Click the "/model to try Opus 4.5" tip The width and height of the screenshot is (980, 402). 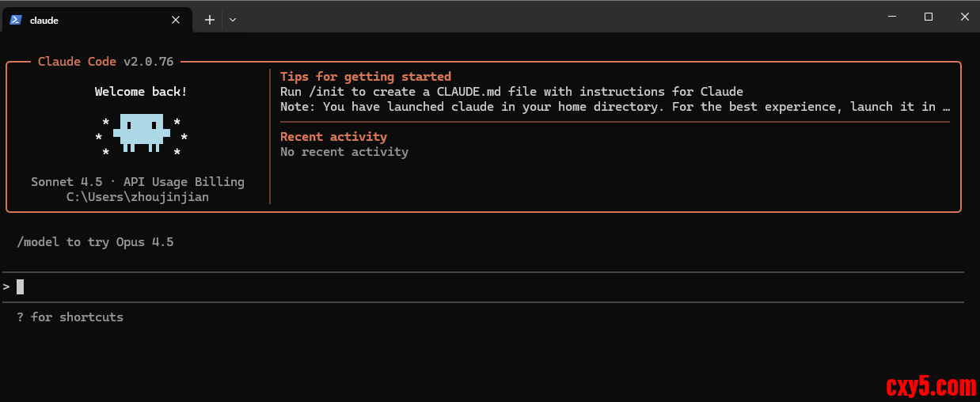click(95, 242)
